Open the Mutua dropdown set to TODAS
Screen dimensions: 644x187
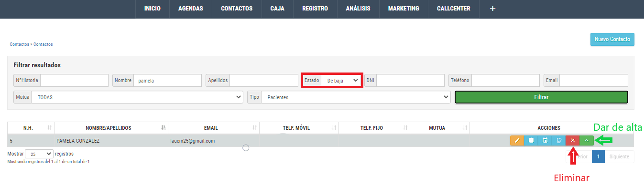coord(137,97)
